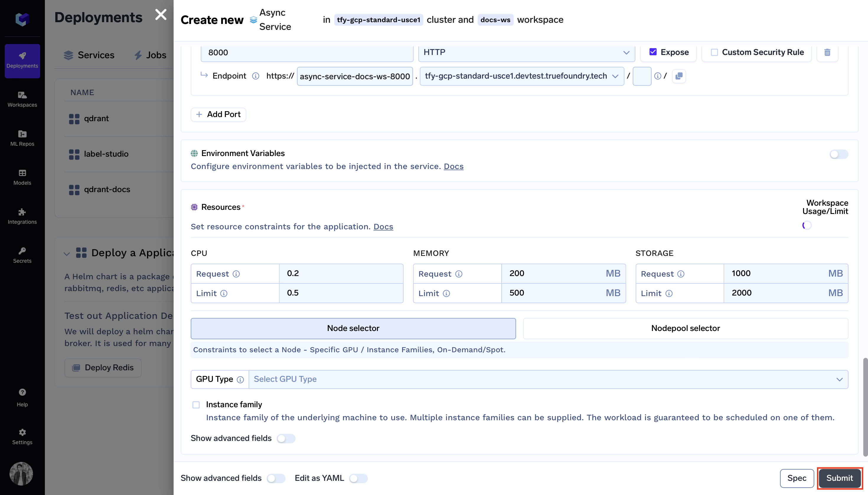
Task: Show info for Storage Request
Action: click(681, 274)
